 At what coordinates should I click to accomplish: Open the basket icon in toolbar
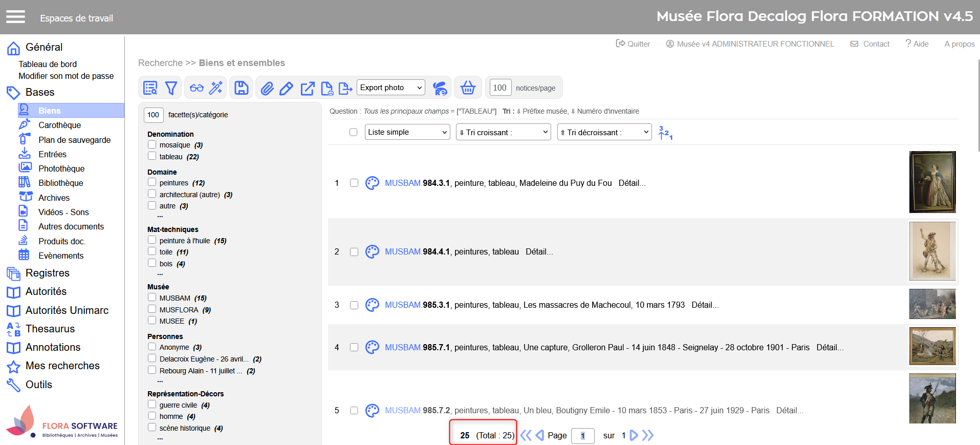[x=468, y=88]
